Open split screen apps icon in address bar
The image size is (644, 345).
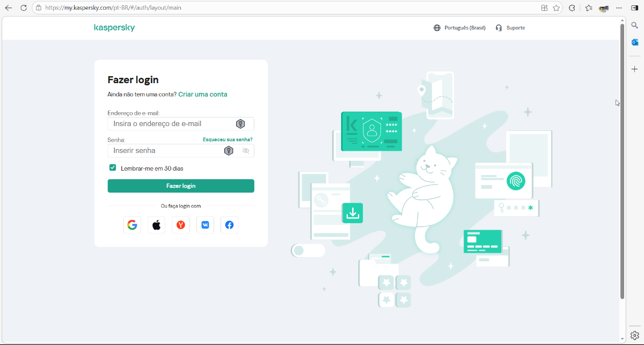(544, 8)
